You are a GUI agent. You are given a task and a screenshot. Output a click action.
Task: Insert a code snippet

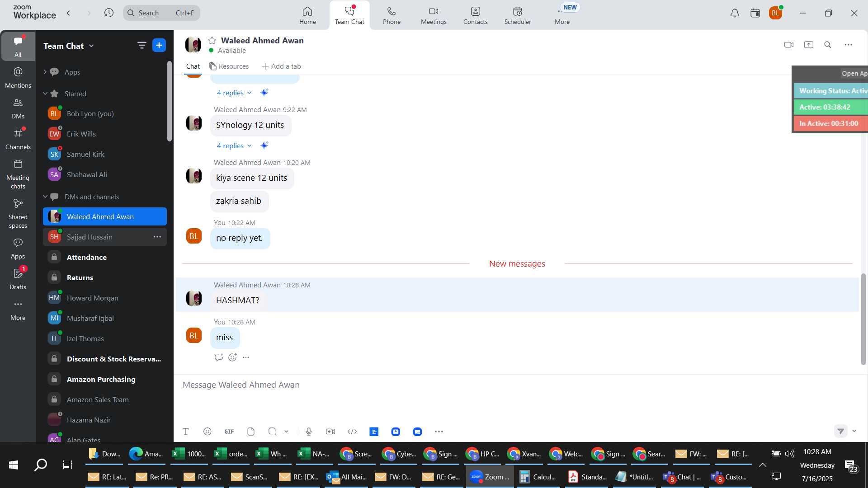click(x=352, y=432)
